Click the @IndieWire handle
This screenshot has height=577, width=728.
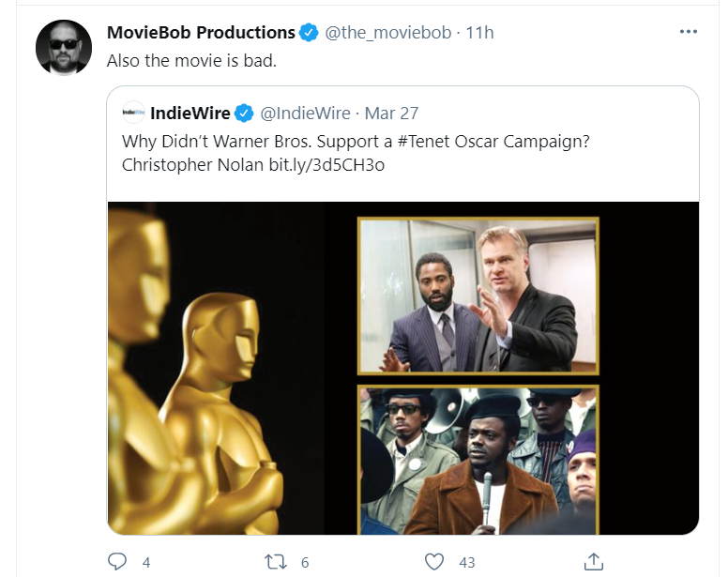[305, 114]
